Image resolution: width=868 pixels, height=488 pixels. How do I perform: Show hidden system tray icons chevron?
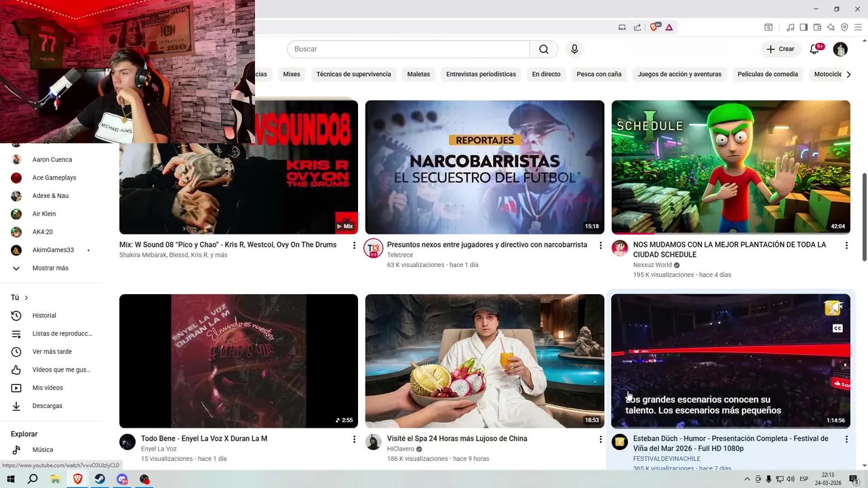click(748, 479)
